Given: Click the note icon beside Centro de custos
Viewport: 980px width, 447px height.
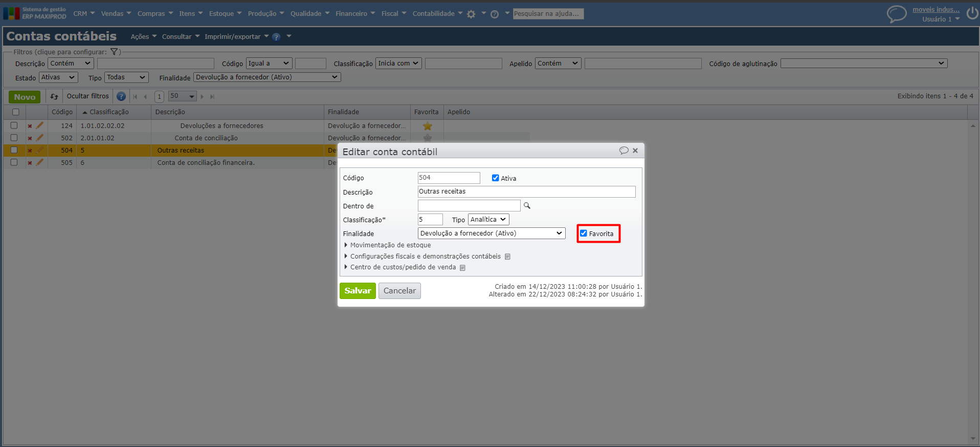Looking at the screenshot, I should coord(462,268).
